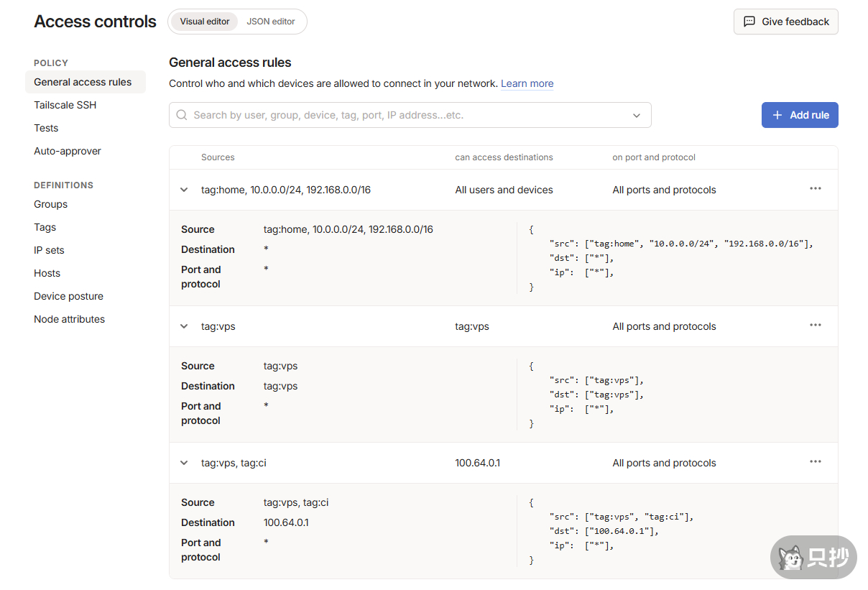Click the dst JSON line with 100.64.0.1
868x590 pixels.
click(604, 531)
